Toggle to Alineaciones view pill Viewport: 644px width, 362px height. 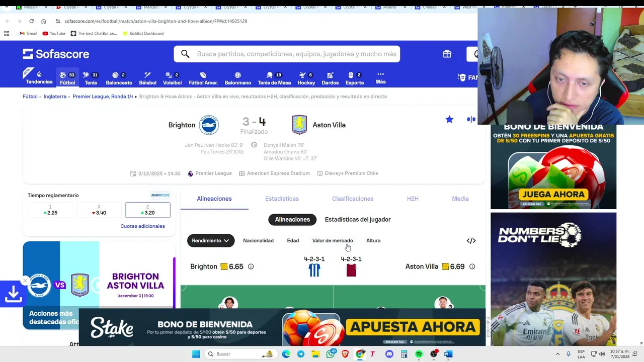tap(292, 219)
